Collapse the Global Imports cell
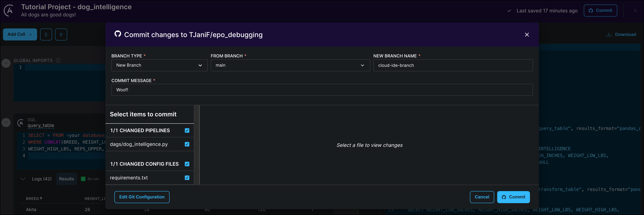 pyautogui.click(x=6, y=63)
